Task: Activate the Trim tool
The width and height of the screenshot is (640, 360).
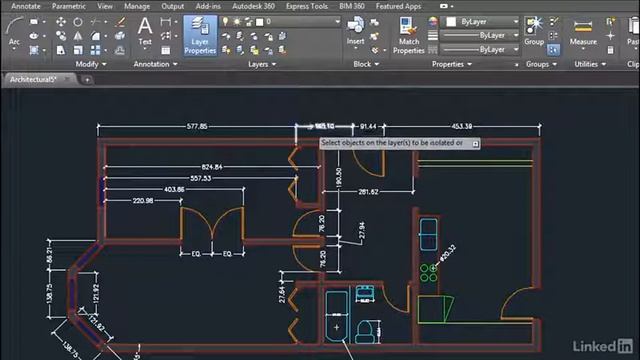Action: 95,22
